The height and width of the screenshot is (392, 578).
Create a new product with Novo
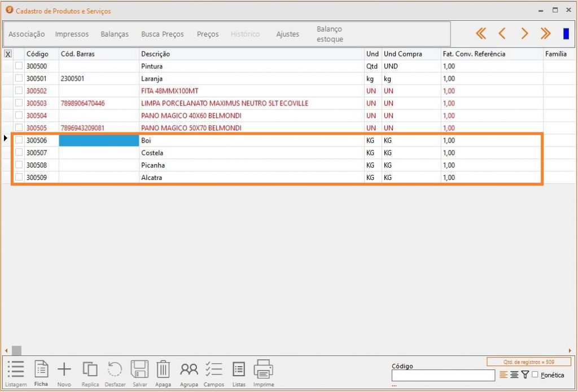pos(64,370)
